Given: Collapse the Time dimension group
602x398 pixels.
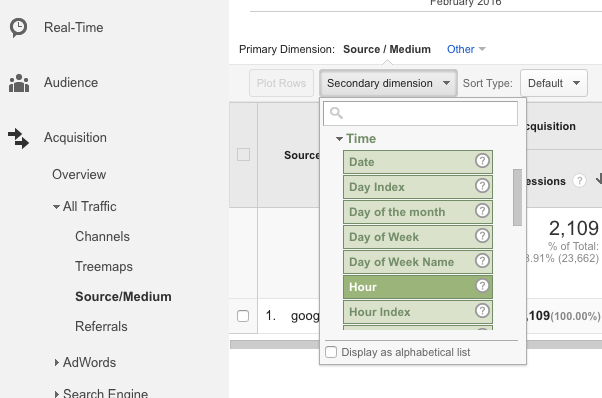Looking at the screenshot, I should (x=339, y=139).
